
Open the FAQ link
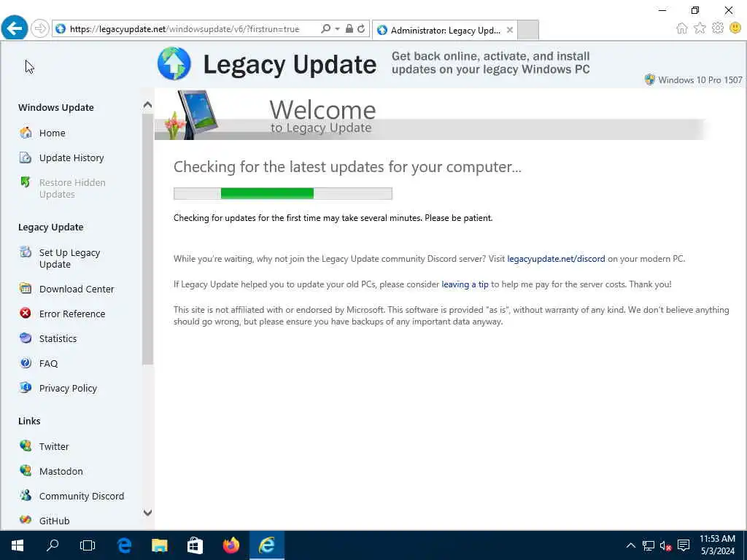point(49,363)
